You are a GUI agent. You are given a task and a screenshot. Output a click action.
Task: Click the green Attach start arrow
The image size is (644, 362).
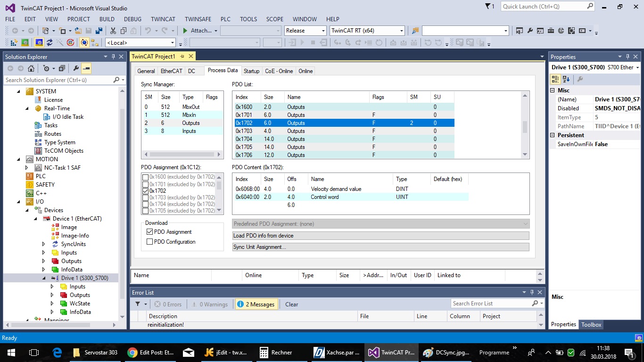(x=185, y=31)
